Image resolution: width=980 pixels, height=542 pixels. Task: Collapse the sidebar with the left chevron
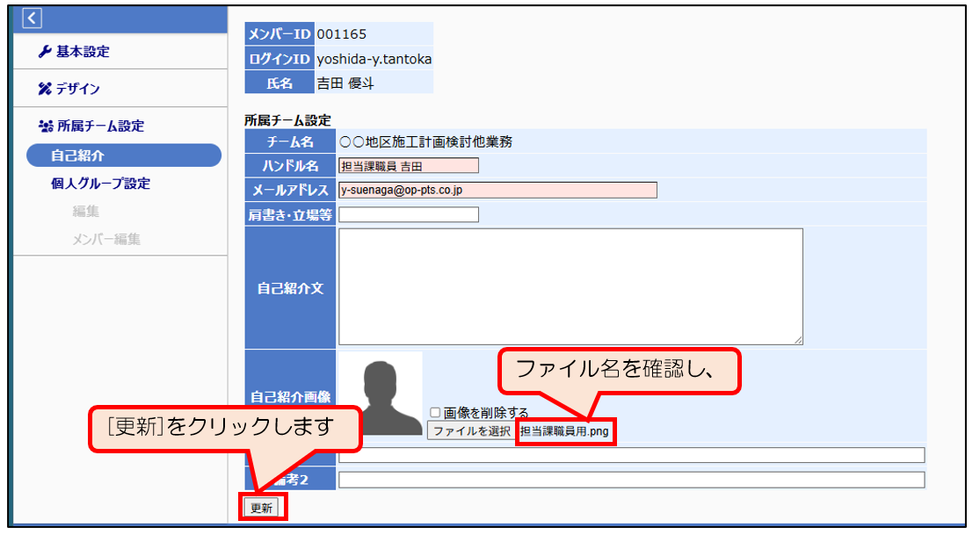pyautogui.click(x=32, y=18)
